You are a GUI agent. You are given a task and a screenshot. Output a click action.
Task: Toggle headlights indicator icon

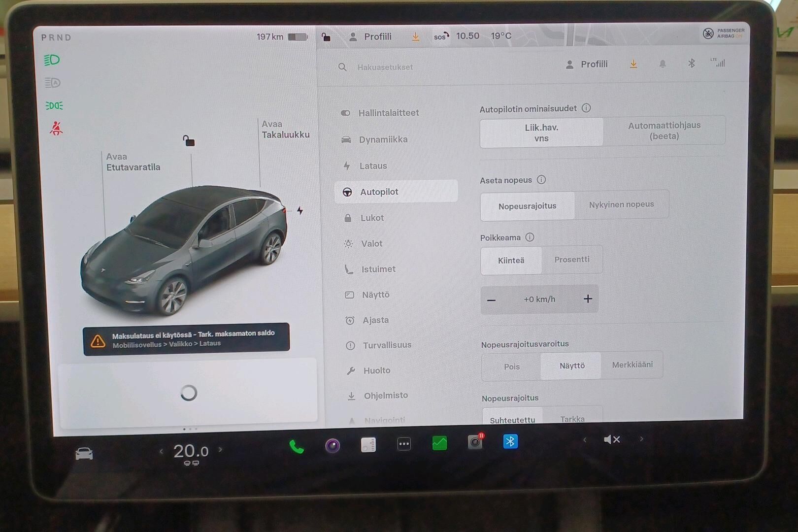52,60
